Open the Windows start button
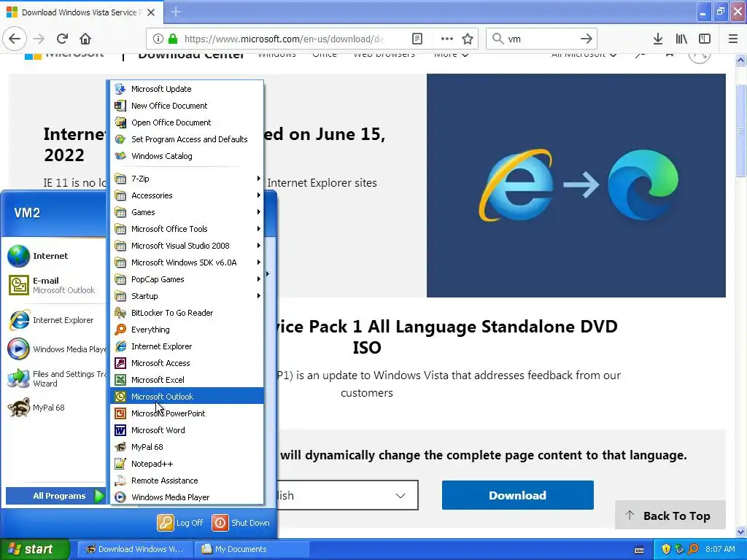Viewport: 747px width, 560px height. (35, 549)
